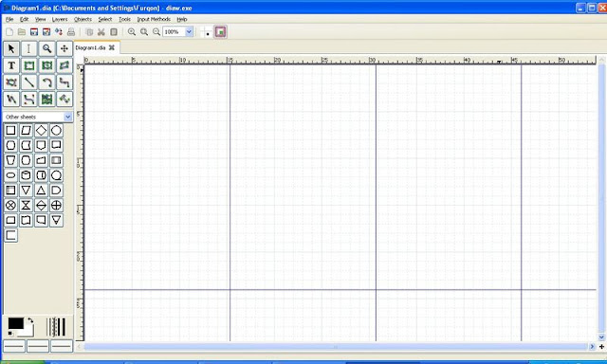Image resolution: width=607 pixels, height=364 pixels.
Task: Pick the flat oval Terminal shape
Action: tap(10, 175)
